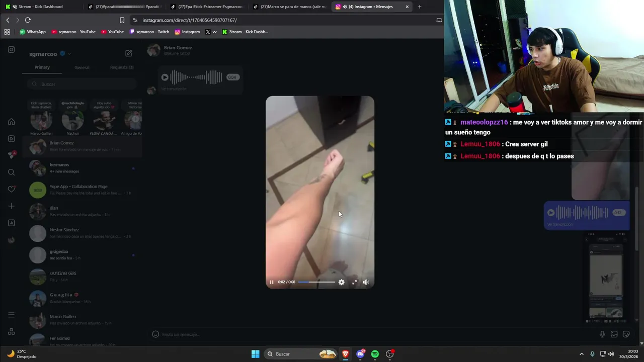Screen dimensions: 644x362
Task: Click the Instagram logo in sidebar
Action: pos(11,49)
